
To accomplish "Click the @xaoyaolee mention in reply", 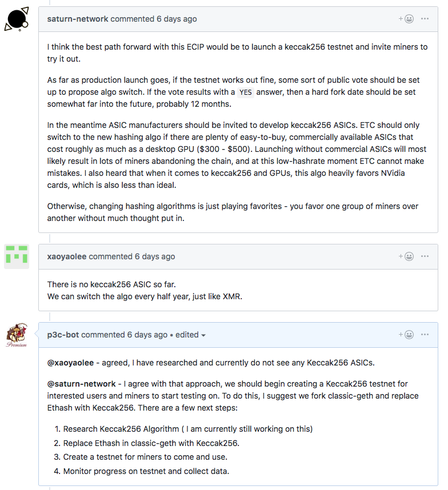I will click(x=70, y=363).
